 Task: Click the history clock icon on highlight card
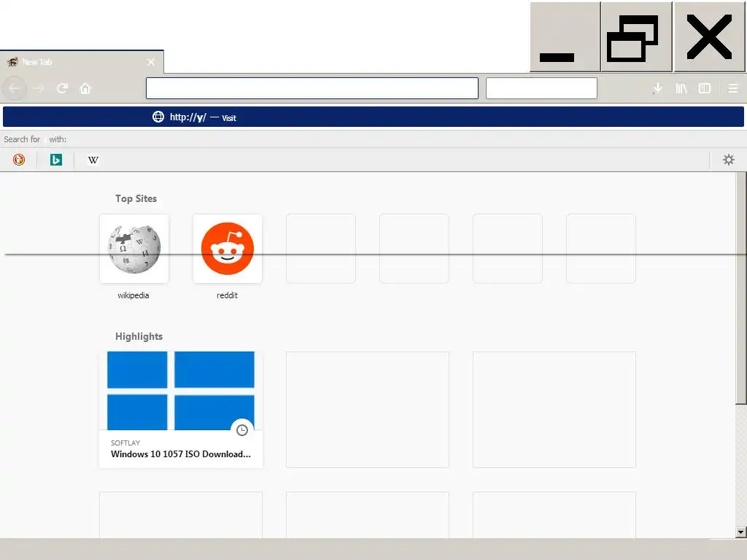pyautogui.click(x=242, y=430)
